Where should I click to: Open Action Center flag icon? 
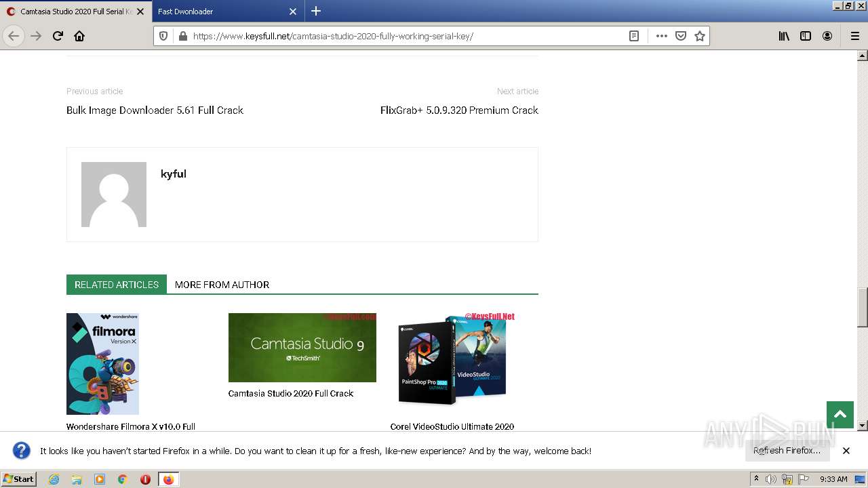coord(803,479)
